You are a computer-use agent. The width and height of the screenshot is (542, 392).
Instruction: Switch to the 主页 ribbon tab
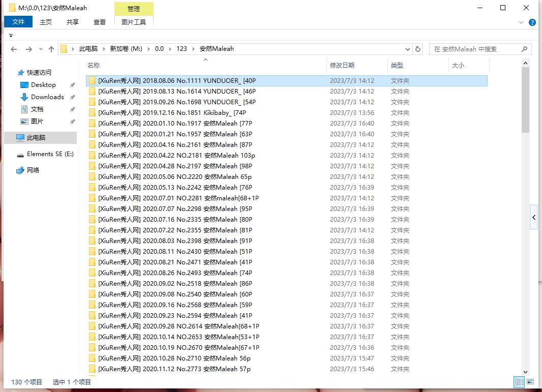tap(46, 22)
